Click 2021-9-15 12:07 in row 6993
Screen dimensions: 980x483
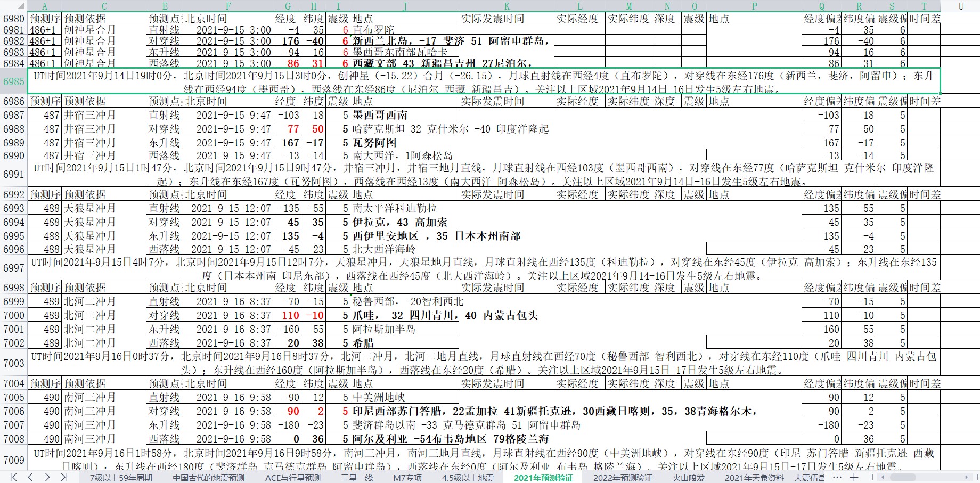(228, 208)
